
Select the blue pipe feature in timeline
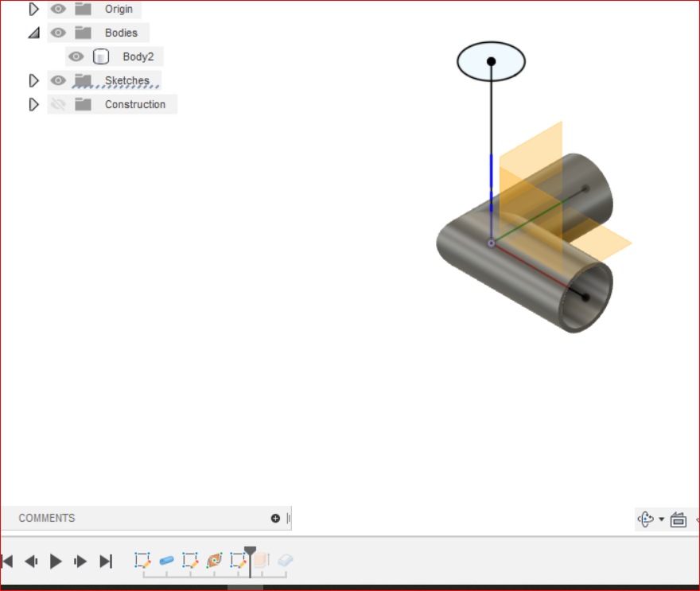coord(166,560)
